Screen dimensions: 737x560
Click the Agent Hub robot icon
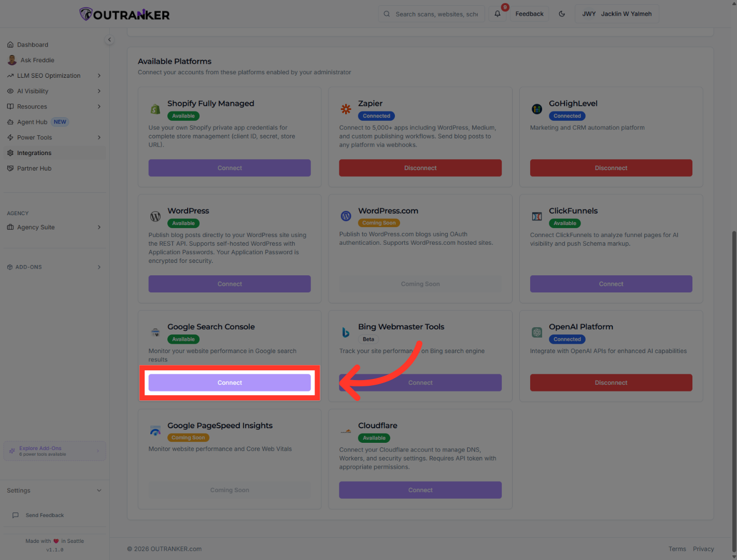pos(10,122)
